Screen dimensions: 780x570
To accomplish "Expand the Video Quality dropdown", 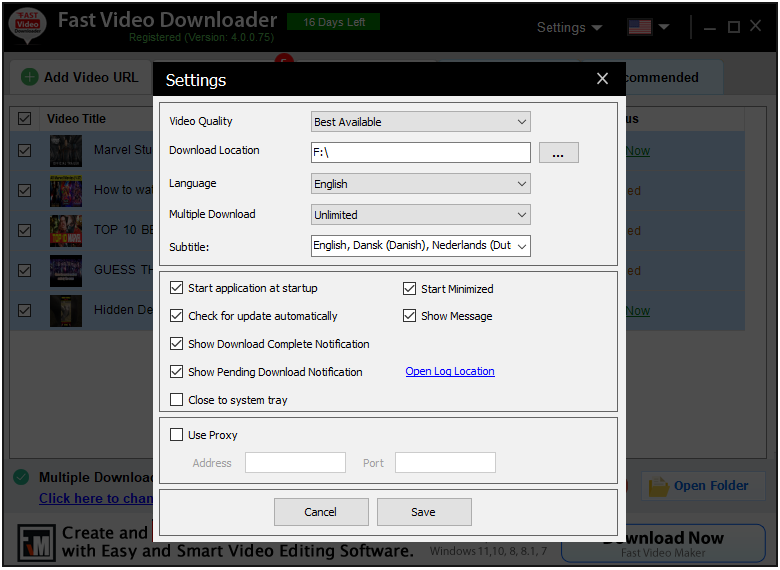I will click(x=420, y=122).
